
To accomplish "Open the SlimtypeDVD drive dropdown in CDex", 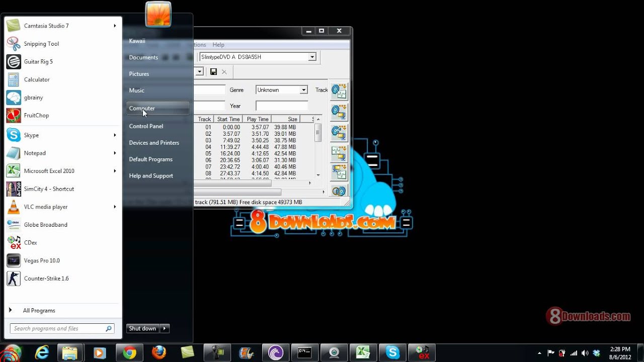I will click(312, 57).
